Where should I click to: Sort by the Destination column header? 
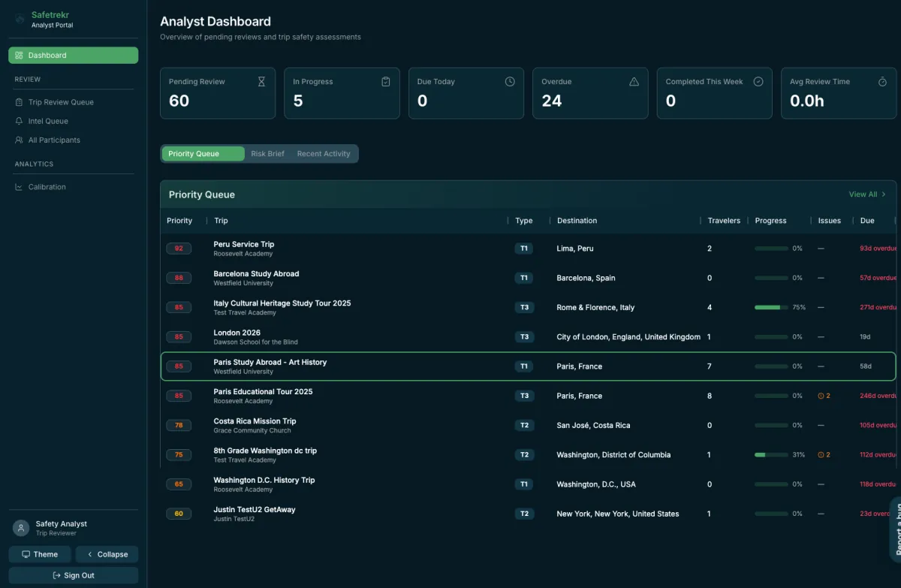tap(577, 221)
